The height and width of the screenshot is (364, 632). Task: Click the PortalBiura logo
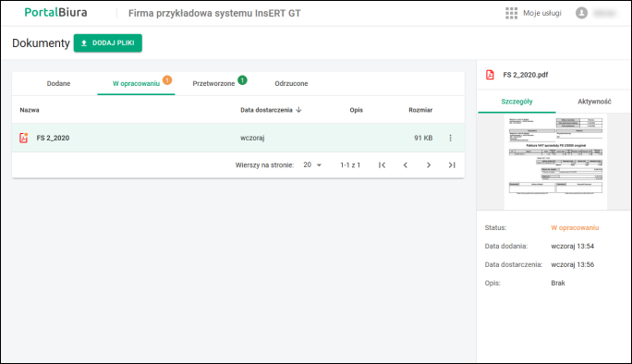(55, 13)
